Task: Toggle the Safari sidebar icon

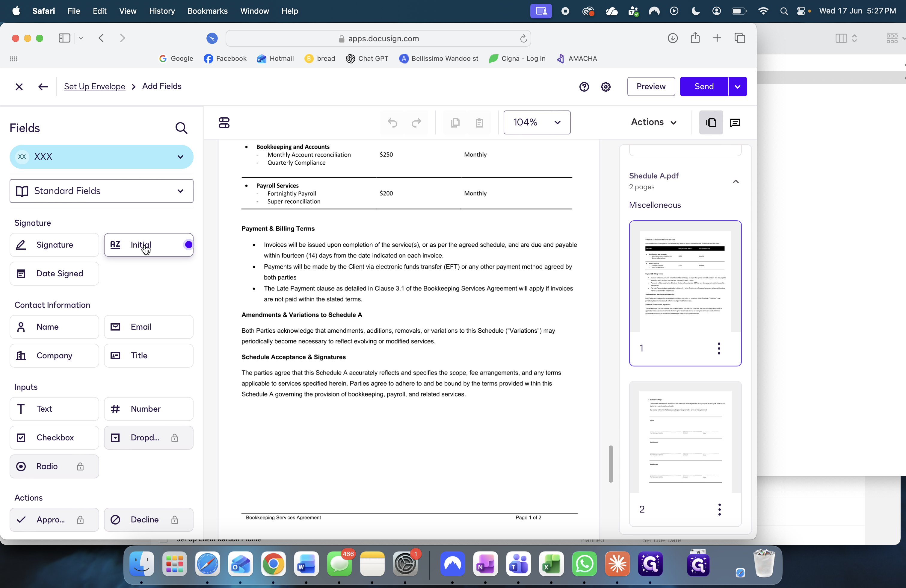Action: tap(64, 38)
